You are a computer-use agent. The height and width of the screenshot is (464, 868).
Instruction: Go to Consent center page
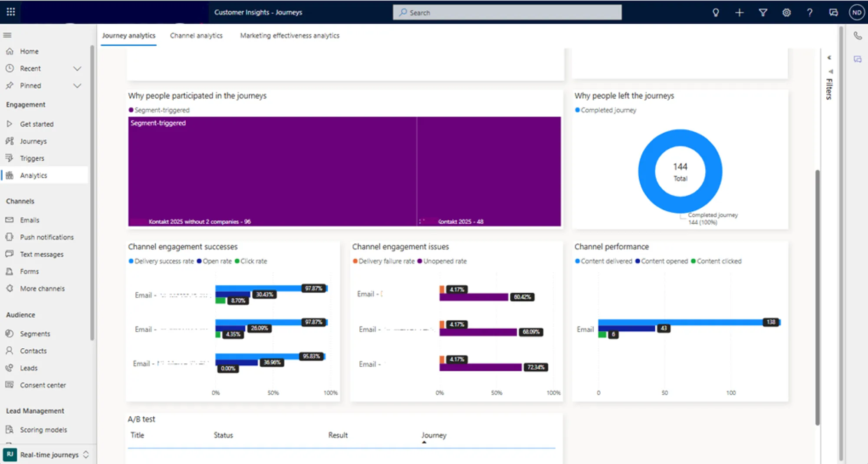click(43, 385)
